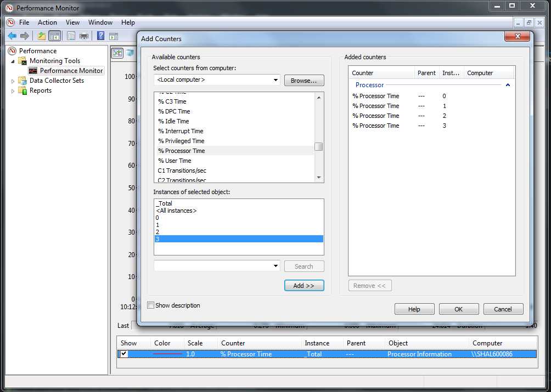Select the <All instances> entry
Viewport: 551px width, 392px height.
click(239, 211)
